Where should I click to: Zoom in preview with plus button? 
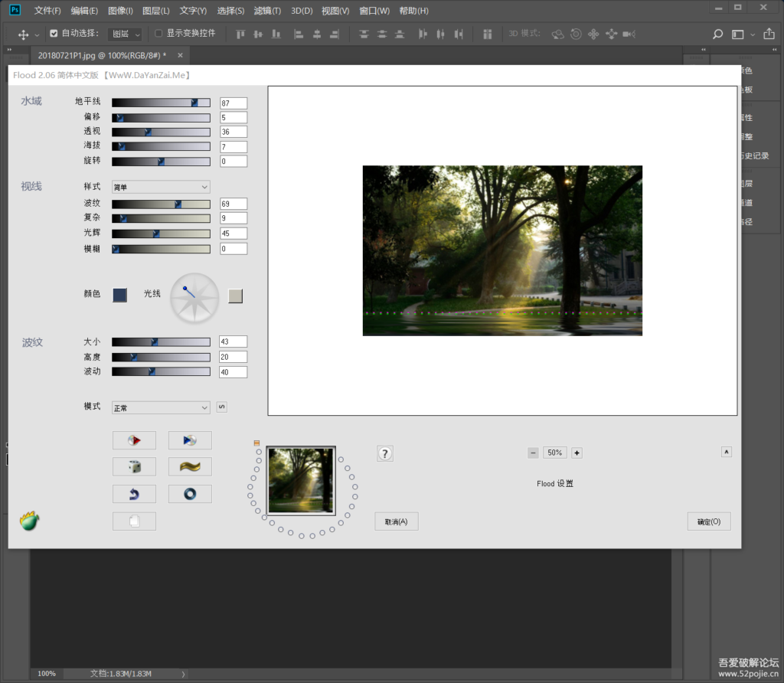tap(577, 453)
